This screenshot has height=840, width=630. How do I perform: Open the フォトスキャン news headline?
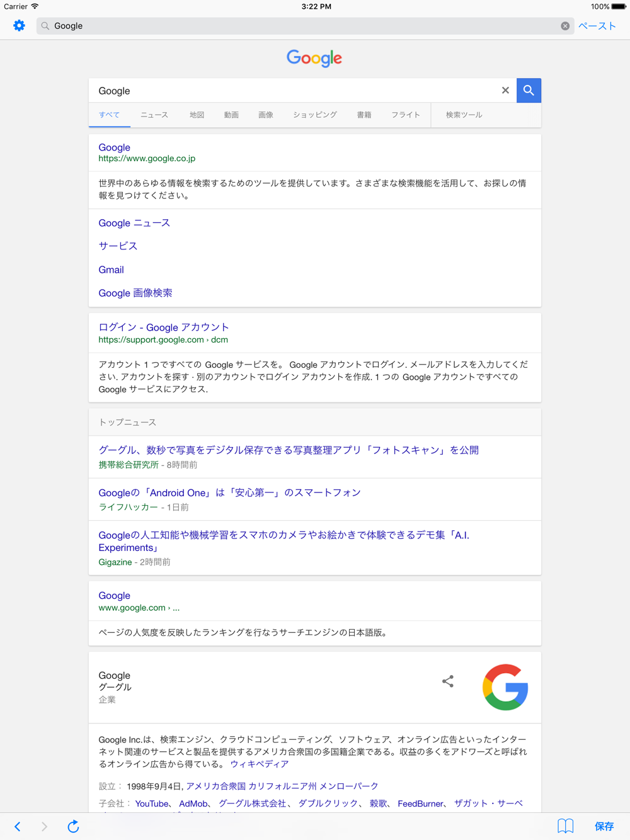(x=289, y=450)
